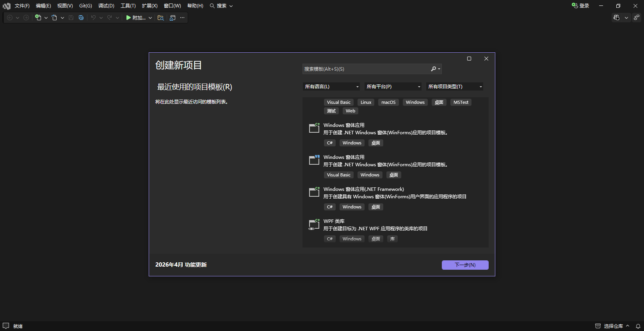Expand the Copilot options chevron
Image resolution: width=644 pixels, height=331 pixels.
click(626, 18)
